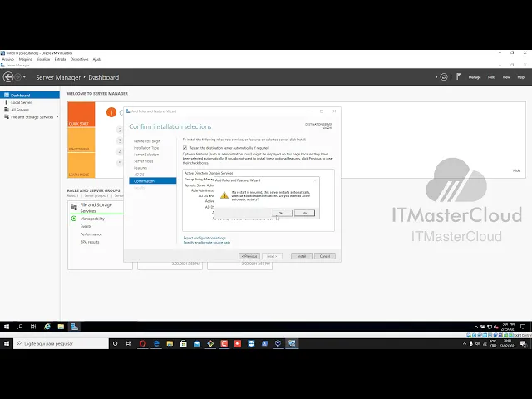
Task: Click the Server Manager forward arrow
Action: click(17, 77)
